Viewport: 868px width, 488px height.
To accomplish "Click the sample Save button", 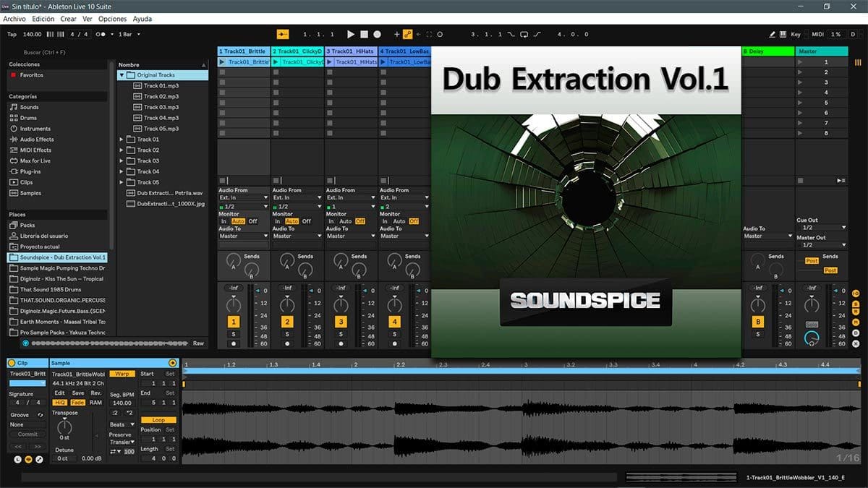I will click(x=77, y=393).
